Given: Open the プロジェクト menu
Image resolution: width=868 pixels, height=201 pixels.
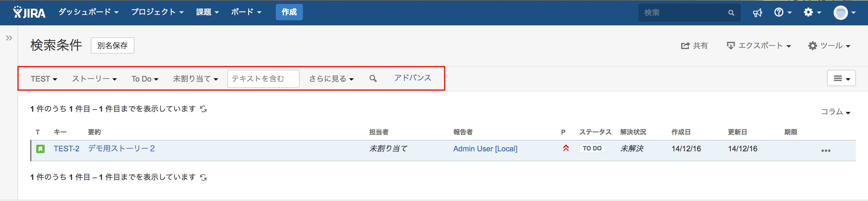Looking at the screenshot, I should tap(158, 12).
